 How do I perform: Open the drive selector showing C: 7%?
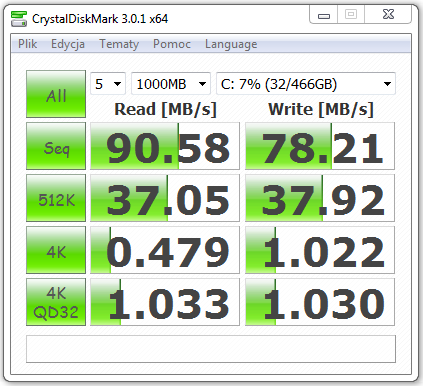pyautogui.click(x=306, y=84)
